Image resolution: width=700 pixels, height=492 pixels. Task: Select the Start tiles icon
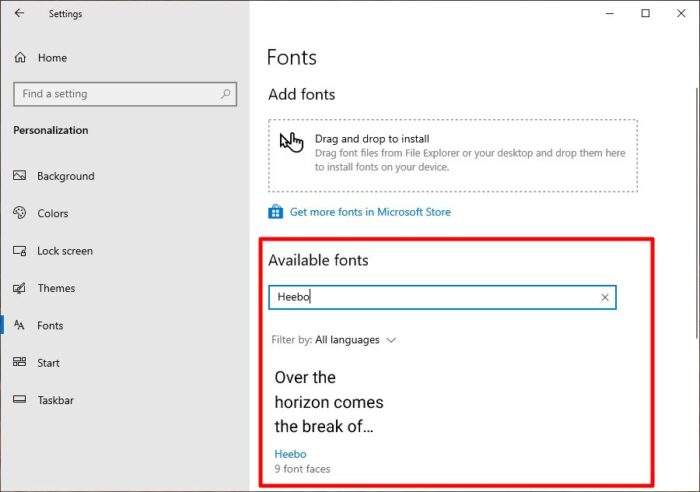(x=20, y=362)
